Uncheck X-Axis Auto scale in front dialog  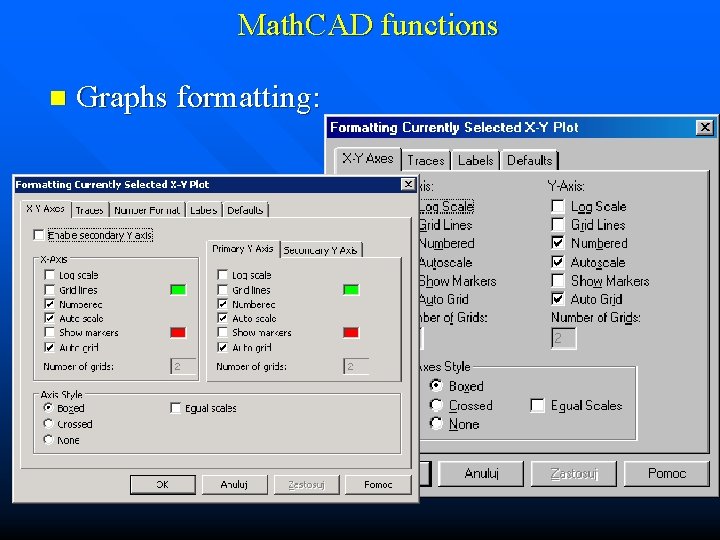pyautogui.click(x=50, y=318)
